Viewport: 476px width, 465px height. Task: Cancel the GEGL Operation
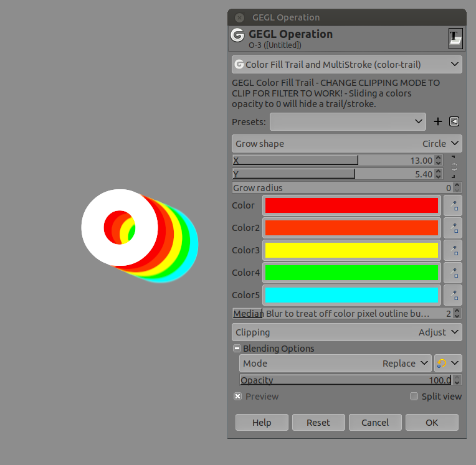(x=375, y=422)
